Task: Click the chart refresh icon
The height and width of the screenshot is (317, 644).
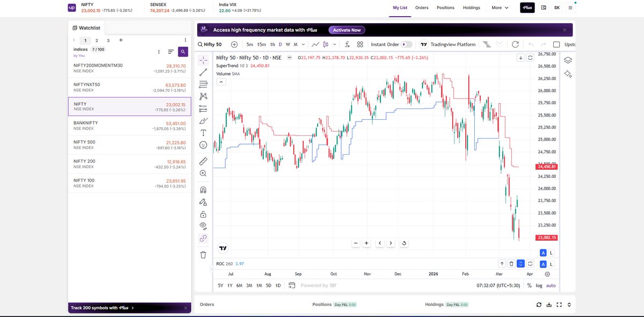Action: click(515, 45)
